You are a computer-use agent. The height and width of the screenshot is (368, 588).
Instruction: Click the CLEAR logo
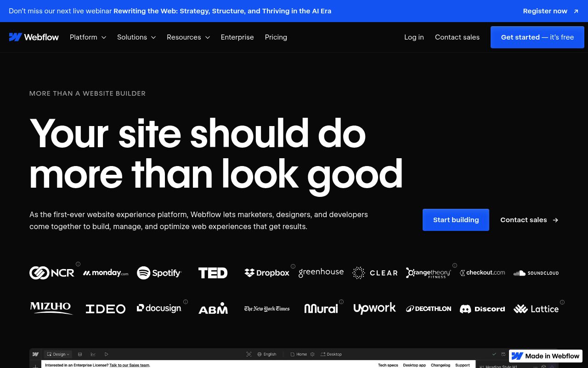click(375, 273)
